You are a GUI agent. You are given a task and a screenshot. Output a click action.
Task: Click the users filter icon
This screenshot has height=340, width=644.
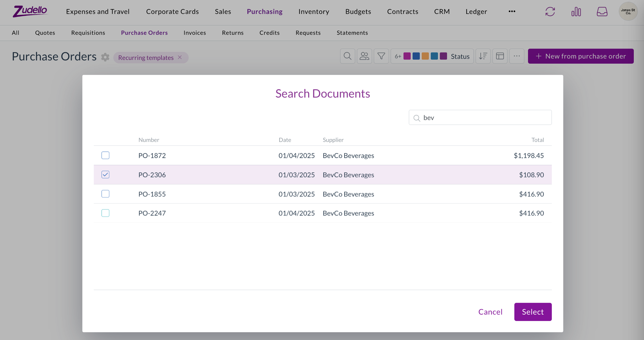click(364, 56)
